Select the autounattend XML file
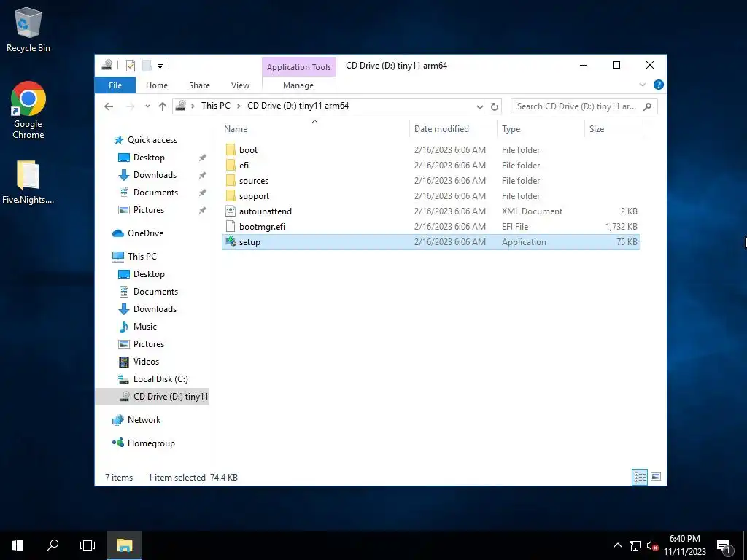This screenshot has height=560, width=747. coord(430,211)
